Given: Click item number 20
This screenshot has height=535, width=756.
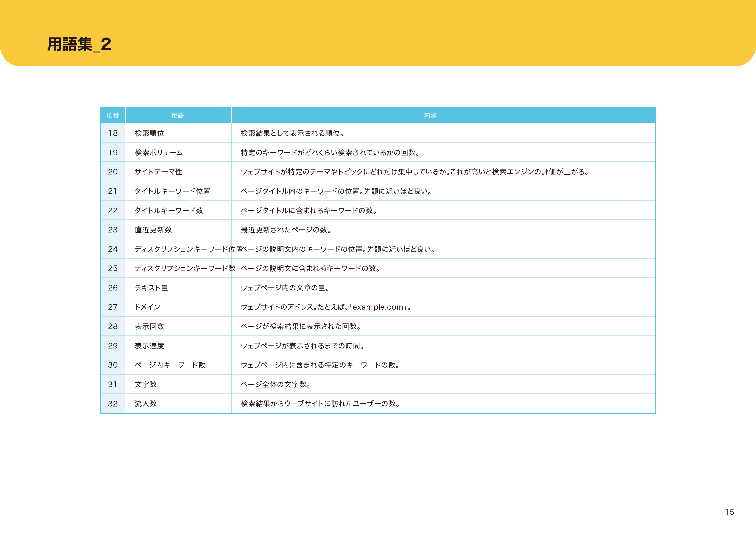Looking at the screenshot, I should [x=113, y=172].
